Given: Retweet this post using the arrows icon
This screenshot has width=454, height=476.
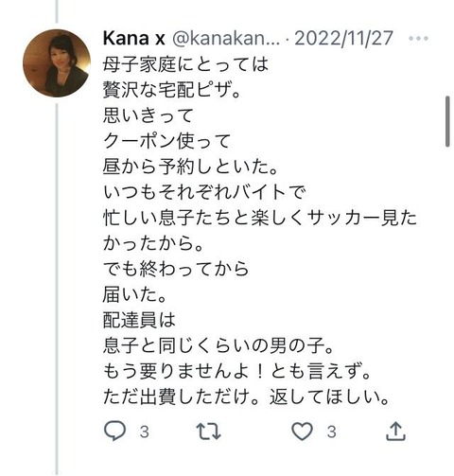Looking at the screenshot, I should 208,432.
